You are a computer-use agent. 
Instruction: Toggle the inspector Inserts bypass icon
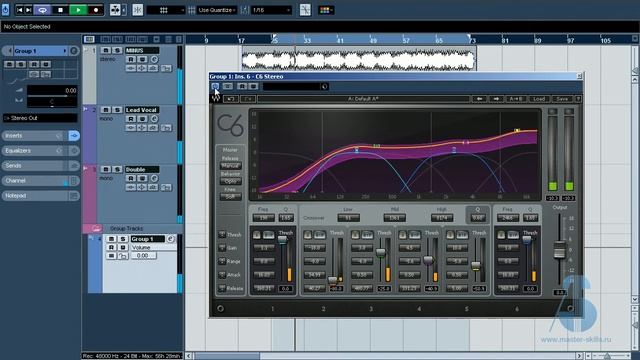(74, 136)
